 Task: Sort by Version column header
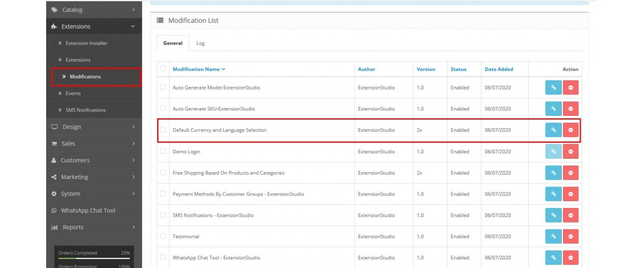point(426,69)
